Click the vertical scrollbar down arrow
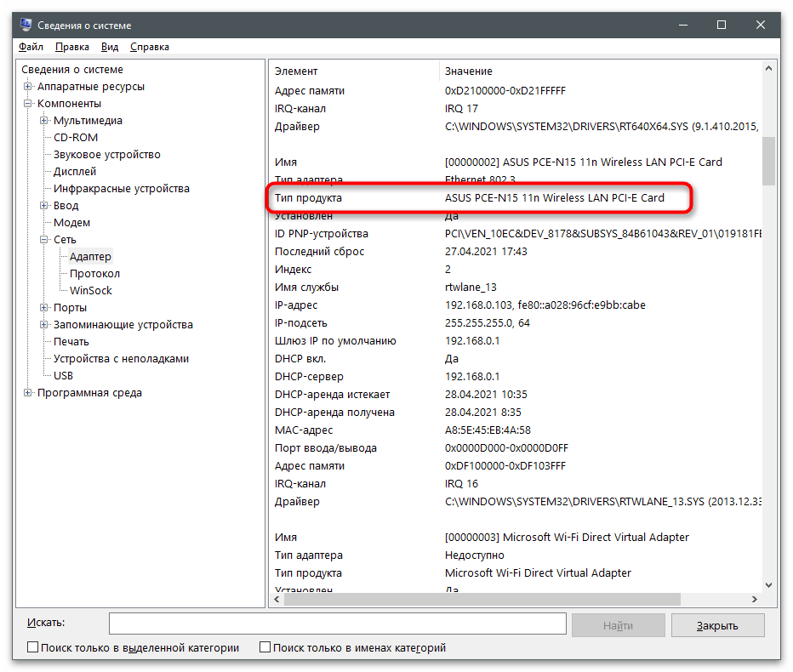This screenshot has height=672, width=793. tap(769, 584)
